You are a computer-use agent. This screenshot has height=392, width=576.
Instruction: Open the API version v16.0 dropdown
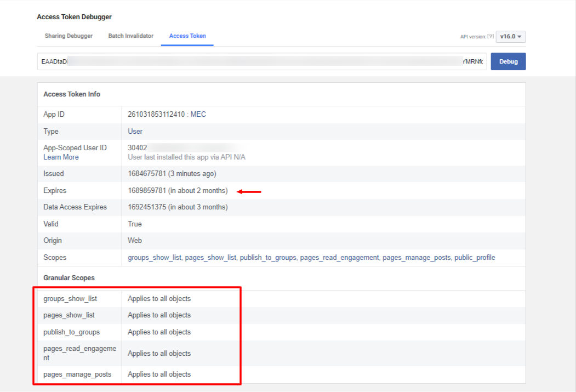click(x=511, y=37)
